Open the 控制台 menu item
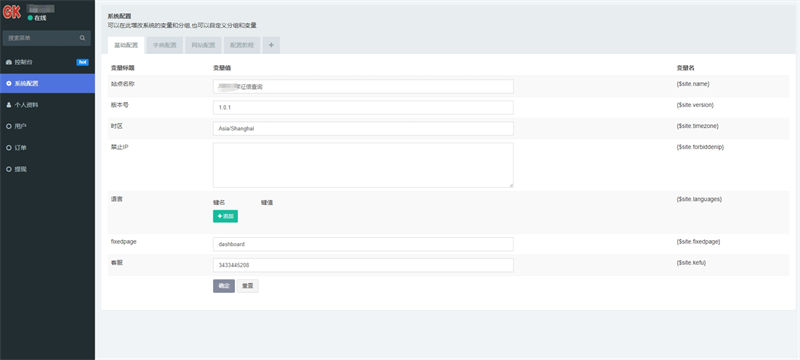This screenshot has height=360, width=800. (47, 62)
